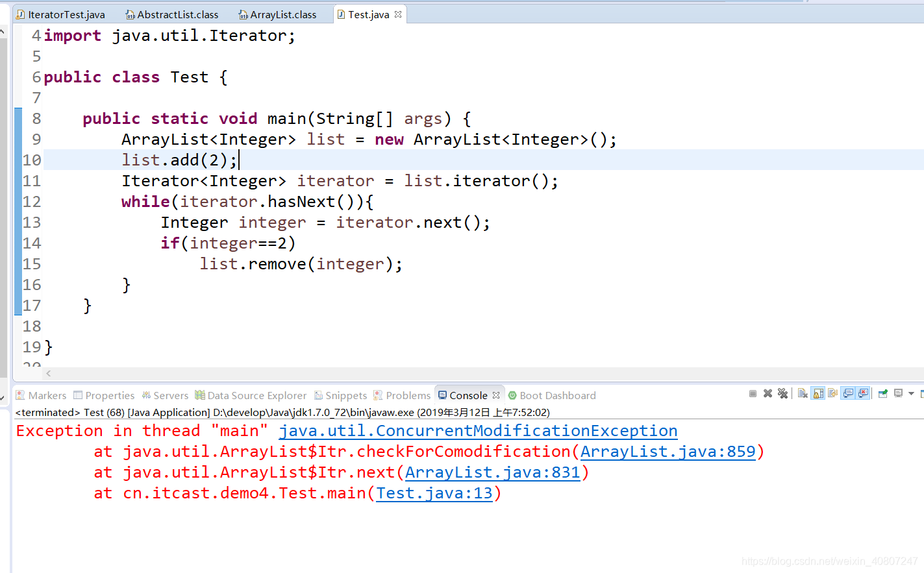Viewport: 924px width, 573px height.
Task: Toggle show console when standard error changes
Action: 863,393
